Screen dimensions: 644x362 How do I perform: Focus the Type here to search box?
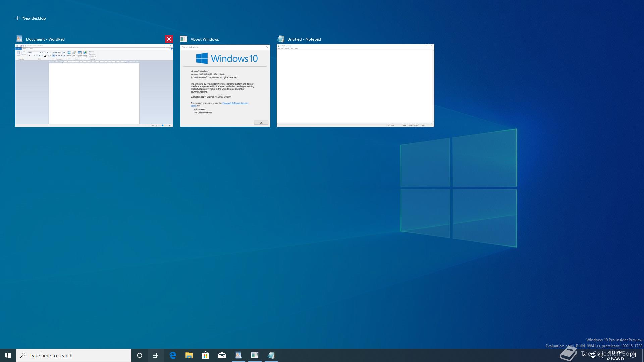[x=74, y=355]
